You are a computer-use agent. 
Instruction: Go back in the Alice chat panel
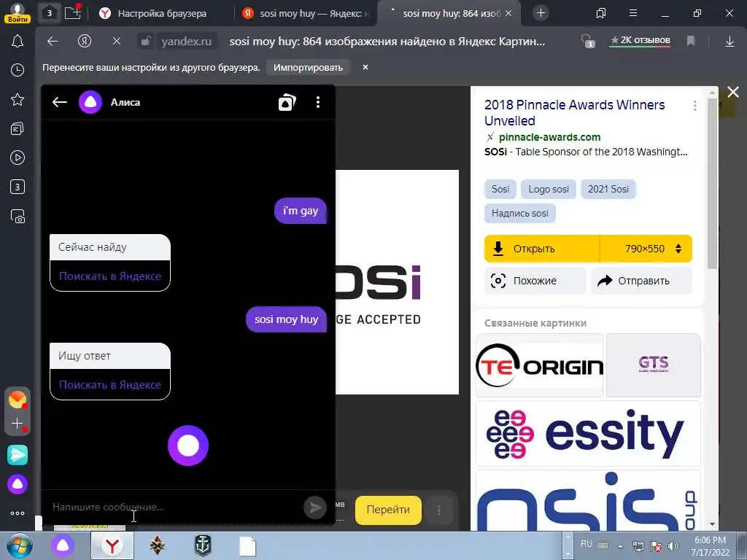(60, 102)
